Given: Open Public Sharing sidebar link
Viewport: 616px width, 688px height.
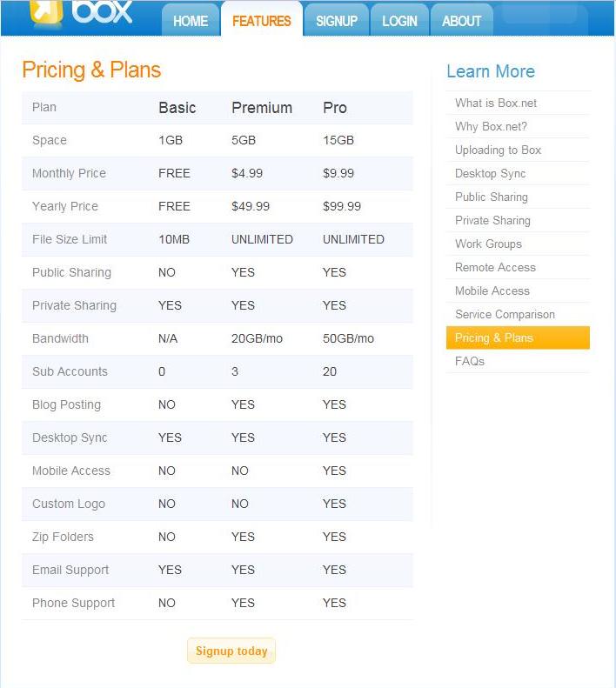Looking at the screenshot, I should (x=492, y=197).
